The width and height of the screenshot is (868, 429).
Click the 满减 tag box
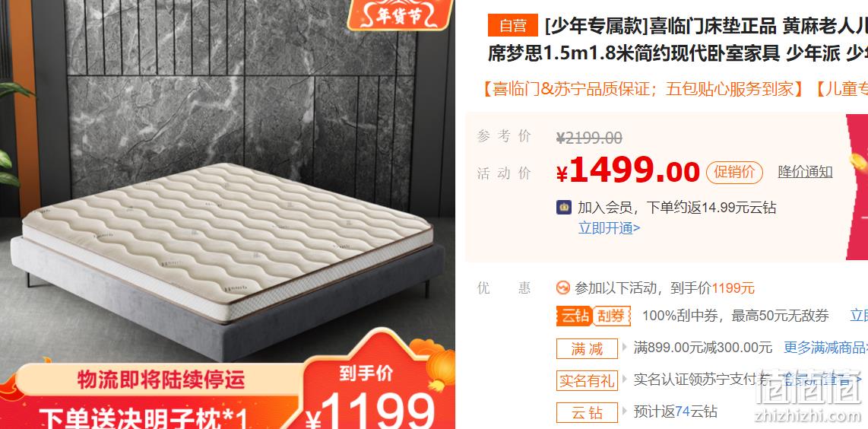(x=587, y=348)
